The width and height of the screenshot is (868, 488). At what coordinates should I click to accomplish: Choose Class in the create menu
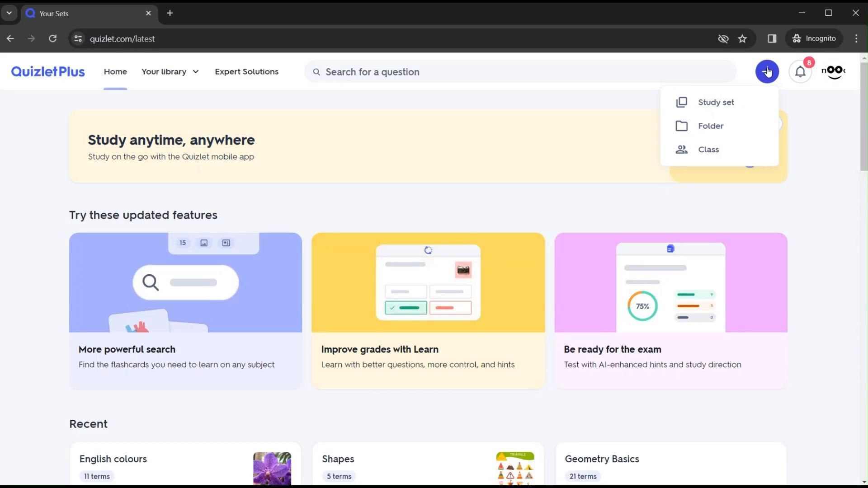708,150
